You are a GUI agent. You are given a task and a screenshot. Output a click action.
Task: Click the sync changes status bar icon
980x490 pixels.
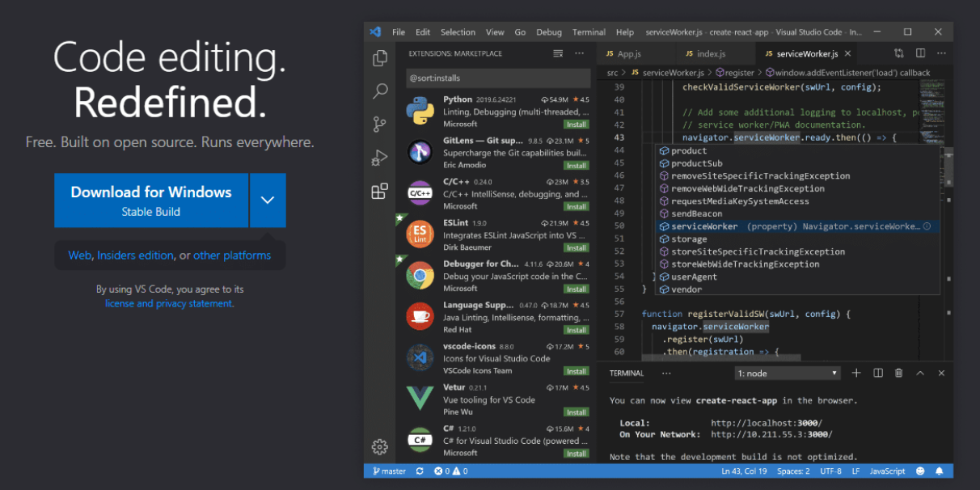click(x=419, y=471)
